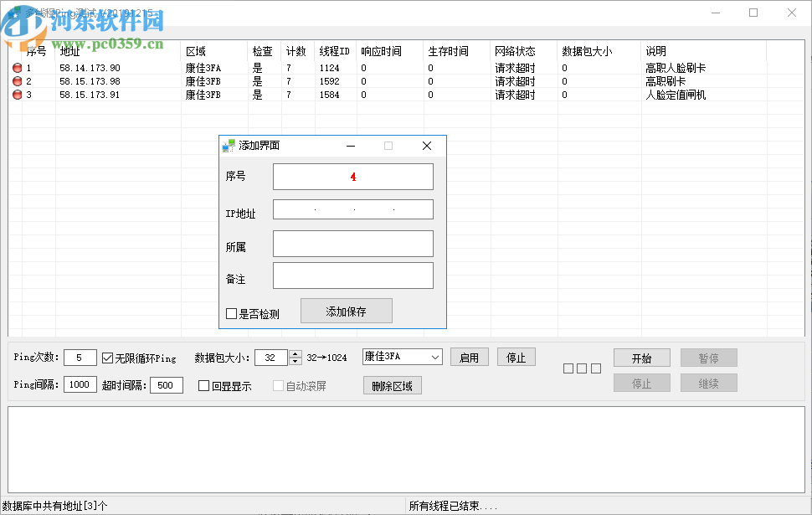Click the red status icon beside 58.15.173.98

[x=17, y=80]
